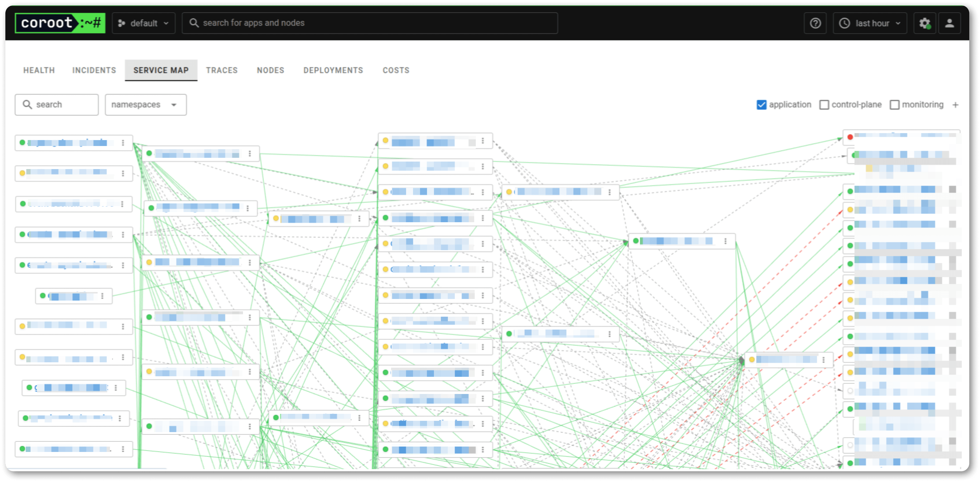The height and width of the screenshot is (482, 980).
Task: Expand the namespaces dropdown
Action: click(145, 105)
